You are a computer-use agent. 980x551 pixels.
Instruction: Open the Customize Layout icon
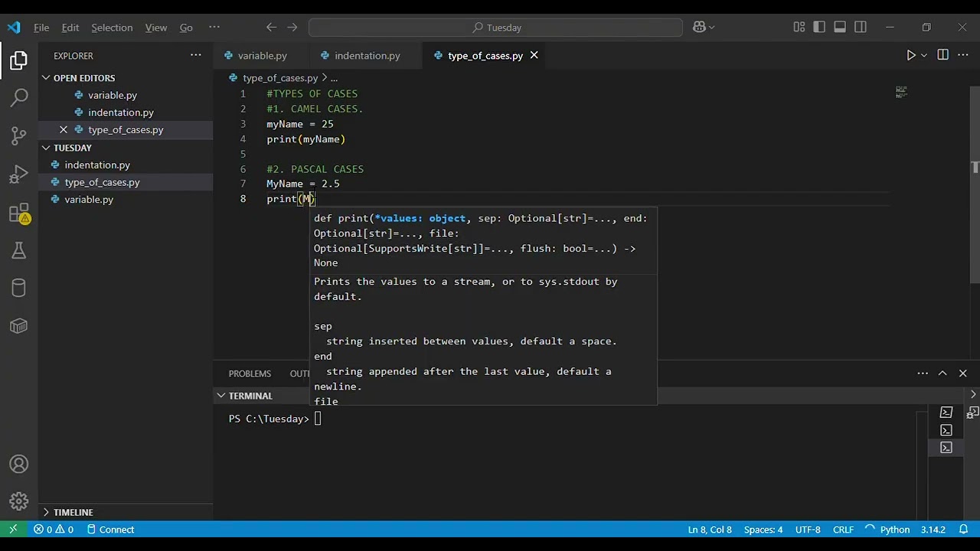click(x=799, y=27)
